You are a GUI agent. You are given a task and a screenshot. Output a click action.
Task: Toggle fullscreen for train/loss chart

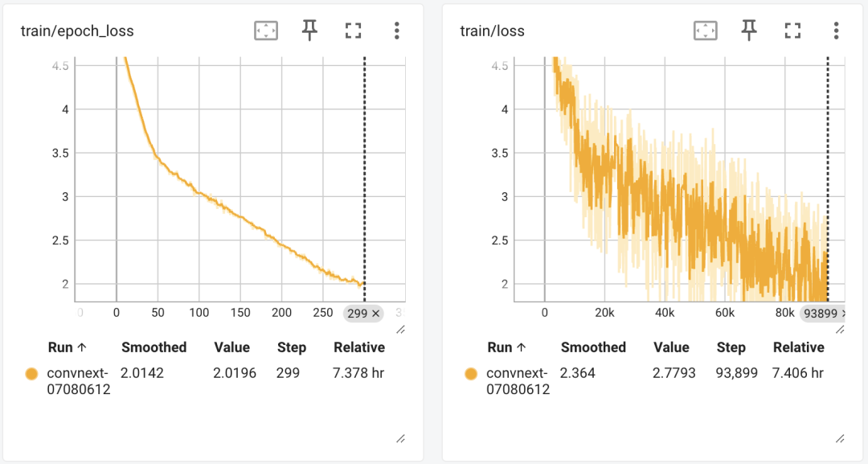click(792, 31)
